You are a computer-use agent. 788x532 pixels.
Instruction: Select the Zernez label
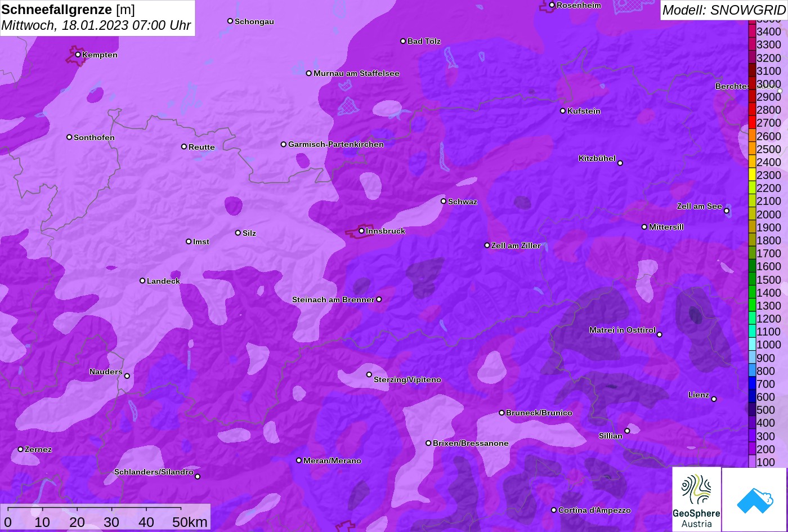[x=38, y=449]
